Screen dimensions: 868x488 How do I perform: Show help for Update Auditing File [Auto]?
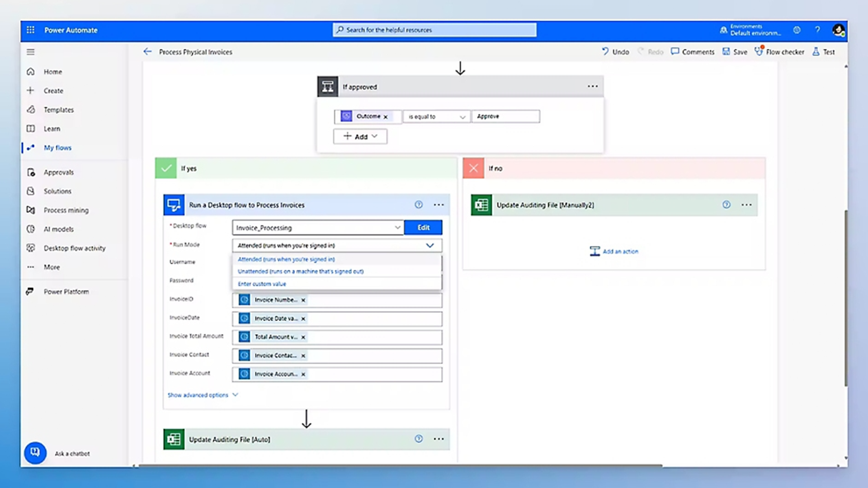pyautogui.click(x=419, y=439)
